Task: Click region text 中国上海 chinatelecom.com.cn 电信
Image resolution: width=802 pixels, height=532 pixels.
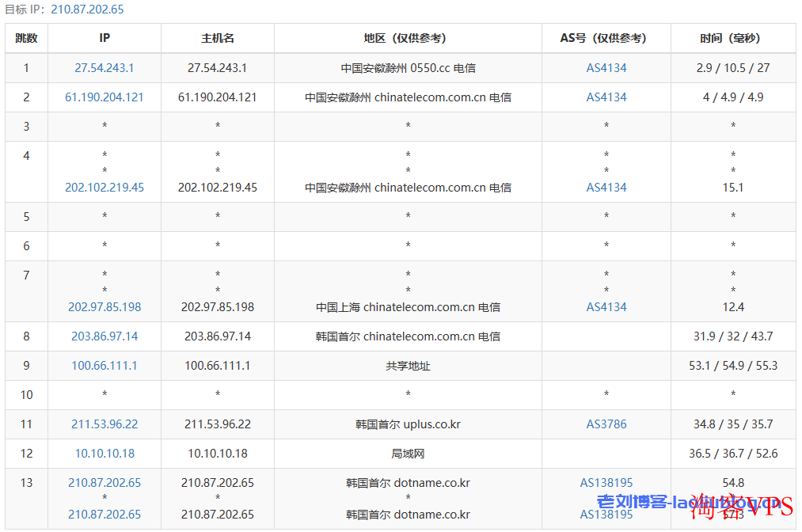Action: click(408, 307)
